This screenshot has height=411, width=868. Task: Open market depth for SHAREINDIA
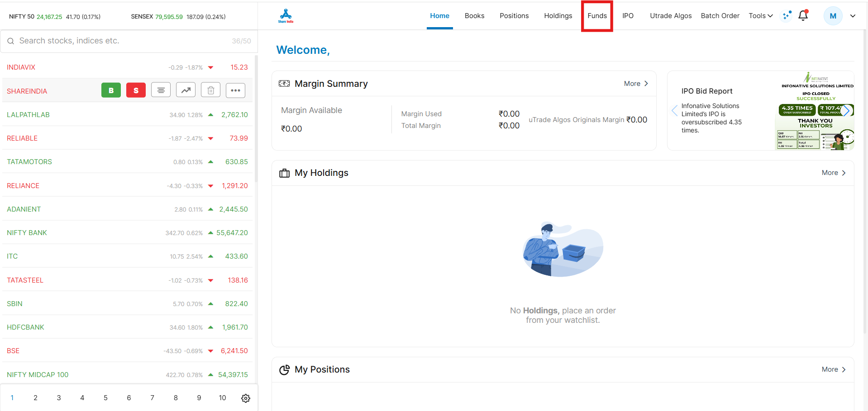click(161, 90)
